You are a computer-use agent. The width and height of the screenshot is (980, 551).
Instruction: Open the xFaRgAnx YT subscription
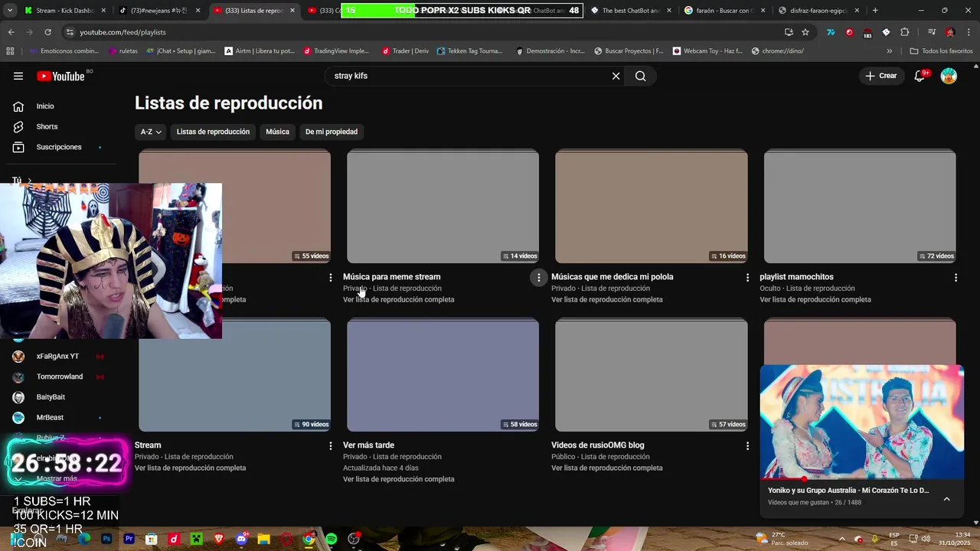point(57,357)
